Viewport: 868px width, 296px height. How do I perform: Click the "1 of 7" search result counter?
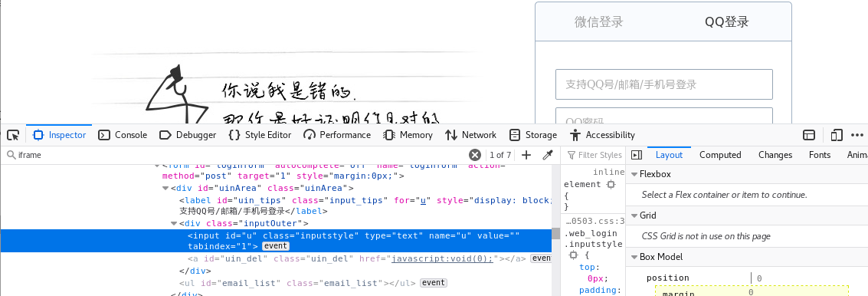500,155
